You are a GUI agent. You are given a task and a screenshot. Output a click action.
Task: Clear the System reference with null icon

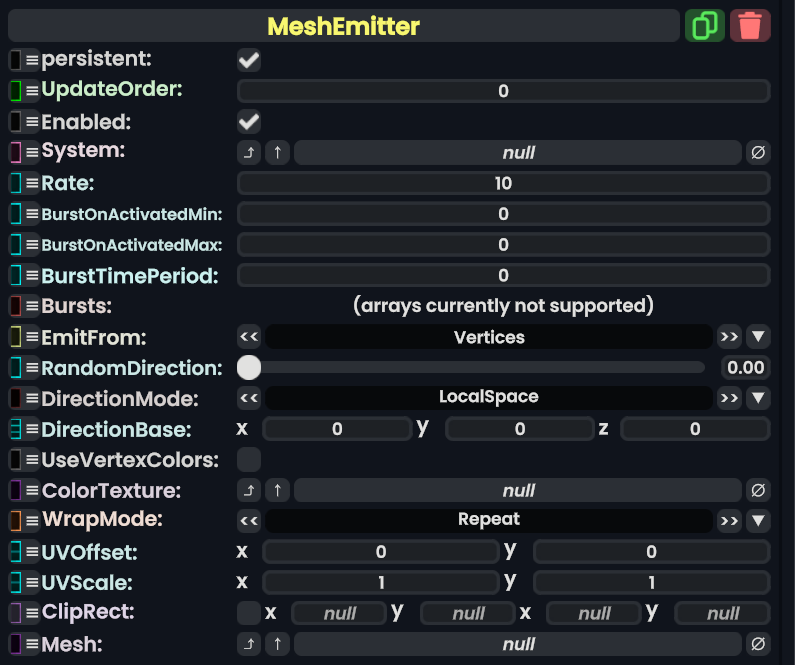click(x=758, y=153)
